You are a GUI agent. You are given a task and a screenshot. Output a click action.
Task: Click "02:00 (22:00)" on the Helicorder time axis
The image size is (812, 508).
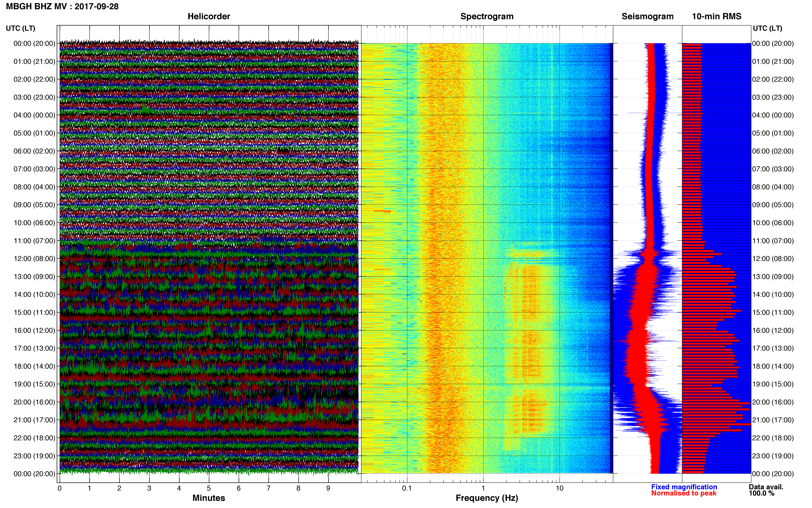coord(34,79)
